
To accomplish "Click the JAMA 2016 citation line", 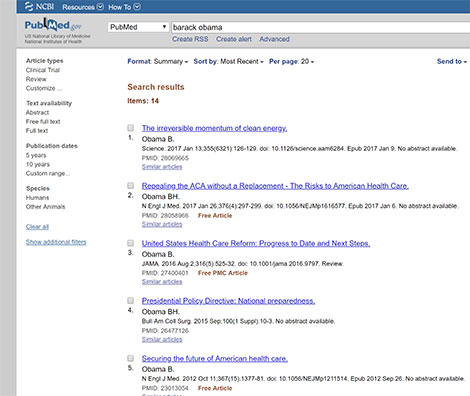I will (242, 264).
